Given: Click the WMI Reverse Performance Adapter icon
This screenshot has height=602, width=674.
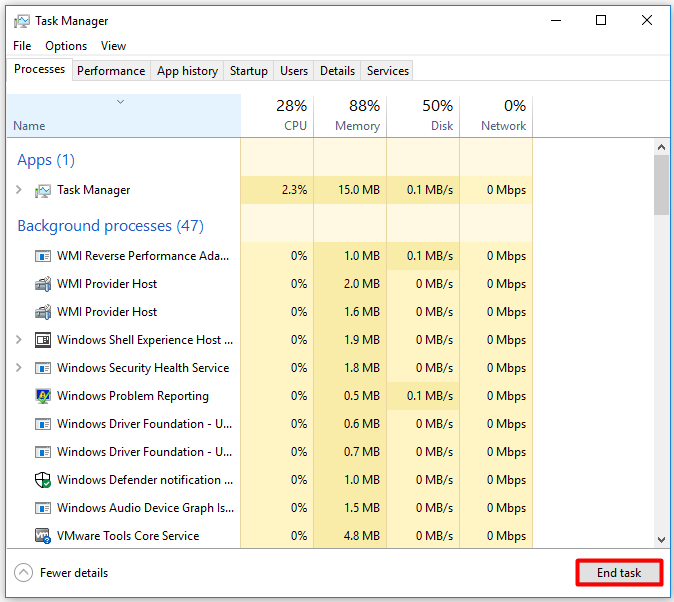Looking at the screenshot, I should (x=43, y=256).
